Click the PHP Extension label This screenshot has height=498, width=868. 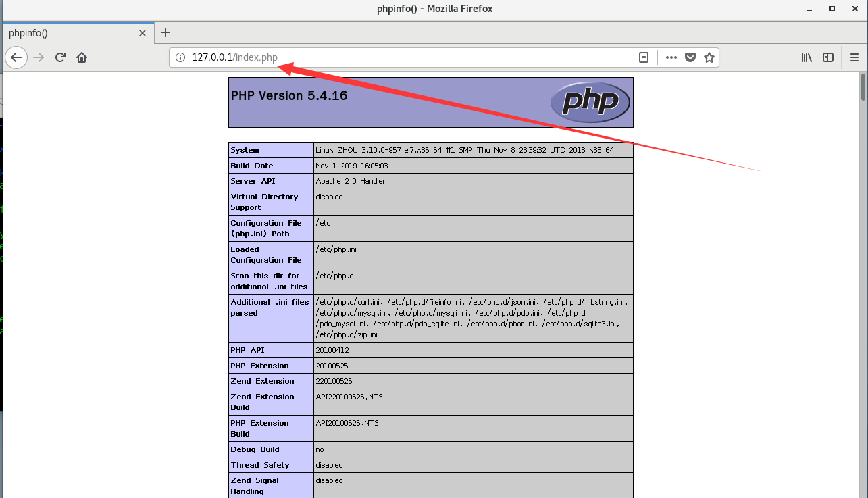click(259, 366)
